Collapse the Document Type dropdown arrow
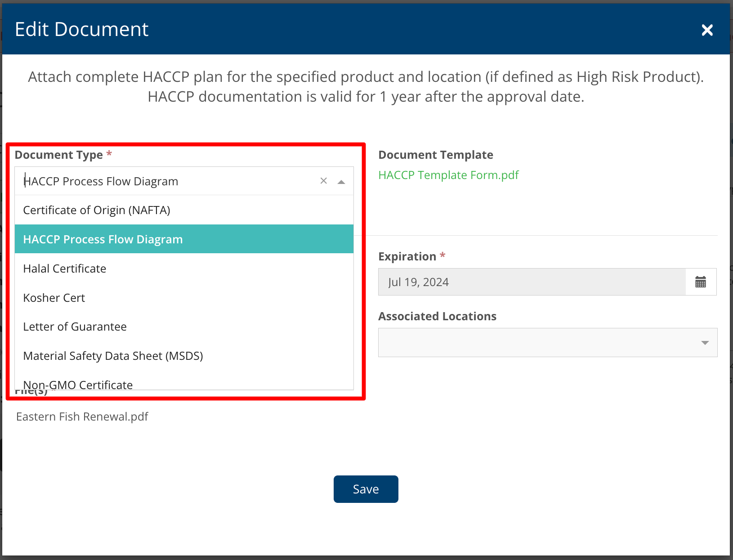The width and height of the screenshot is (733, 560). 341,182
